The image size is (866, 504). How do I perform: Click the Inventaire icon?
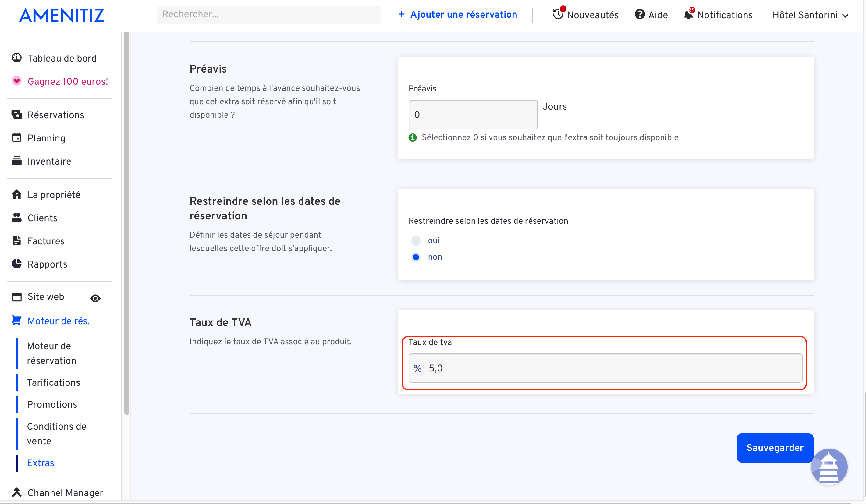[x=16, y=161]
